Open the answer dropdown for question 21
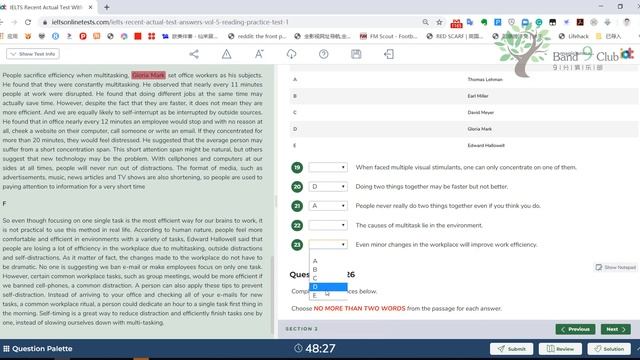The height and width of the screenshot is (360, 640). [x=328, y=206]
